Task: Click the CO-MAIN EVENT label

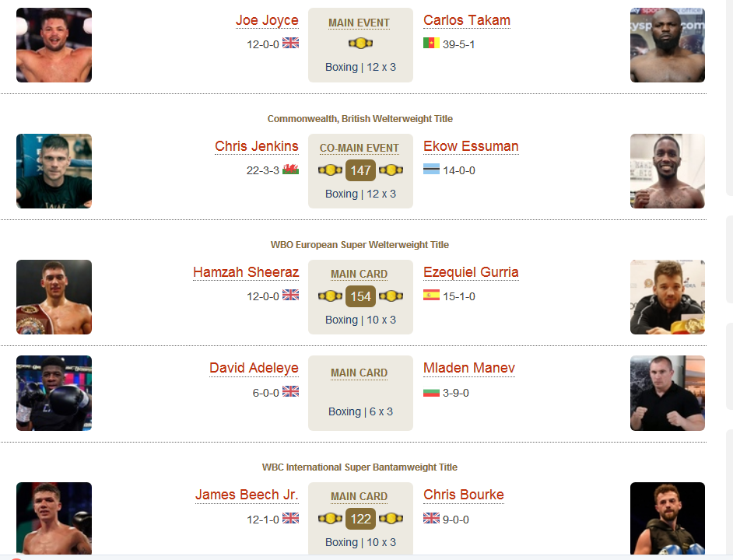Action: click(x=359, y=149)
